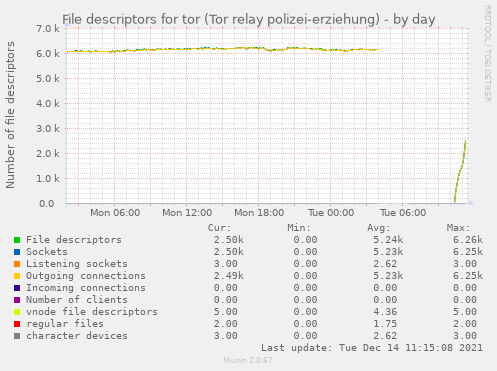The width and height of the screenshot is (497, 371).
Task: Click the 'Avg:' column header
Action: point(379,228)
